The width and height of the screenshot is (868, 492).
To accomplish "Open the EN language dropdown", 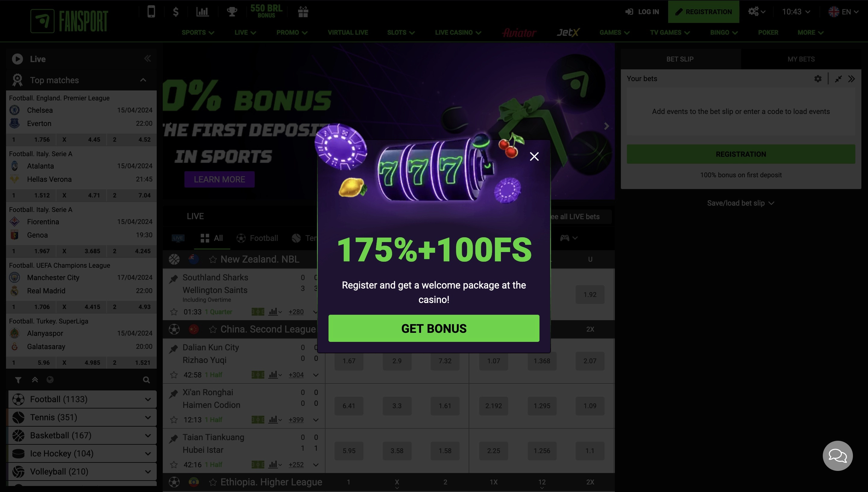I will 843,12.
